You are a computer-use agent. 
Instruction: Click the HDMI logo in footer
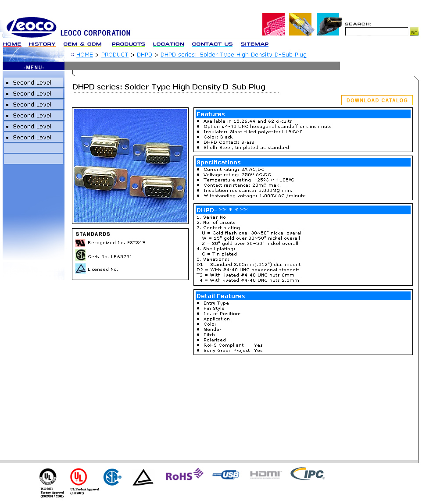point(266,474)
